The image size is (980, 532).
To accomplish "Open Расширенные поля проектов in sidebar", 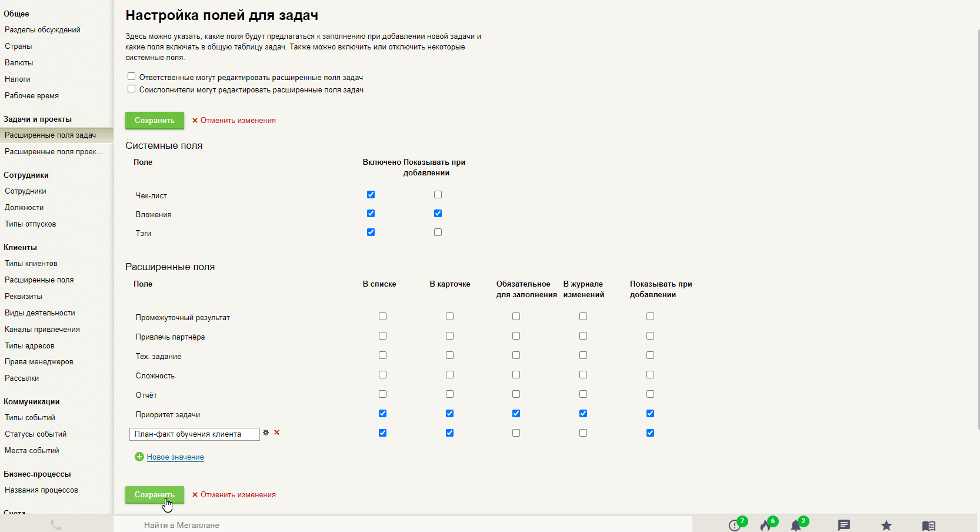I will 54,151.
